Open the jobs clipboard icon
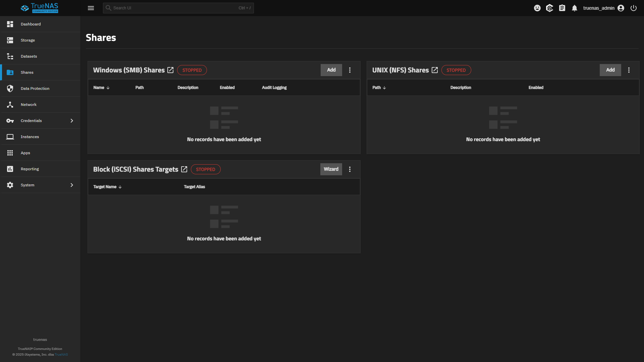 pos(562,8)
